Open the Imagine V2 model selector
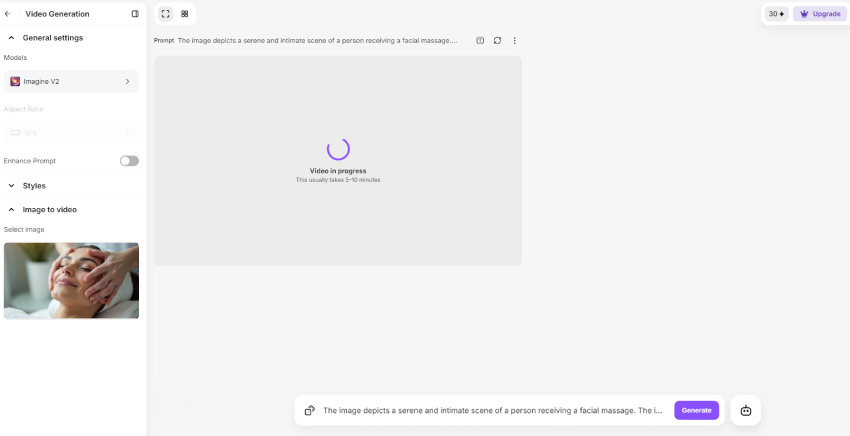Viewport: 850px width, 436px height. point(71,81)
